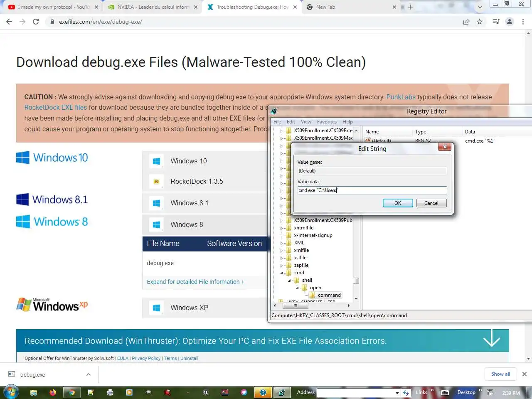Viewport: 532px width, 399px height.
Task: Open the PunkLabs link
Action: tap(401, 97)
